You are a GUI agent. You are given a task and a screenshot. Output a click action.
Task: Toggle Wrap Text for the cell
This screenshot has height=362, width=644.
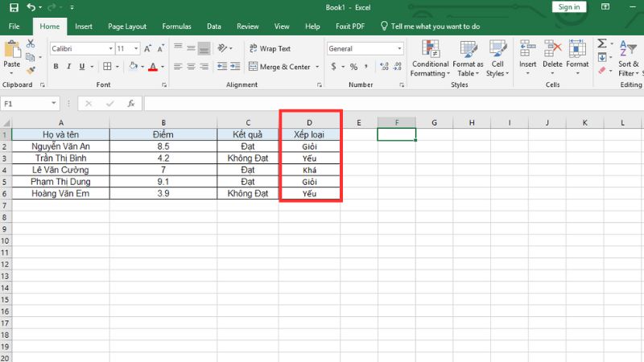click(x=270, y=48)
